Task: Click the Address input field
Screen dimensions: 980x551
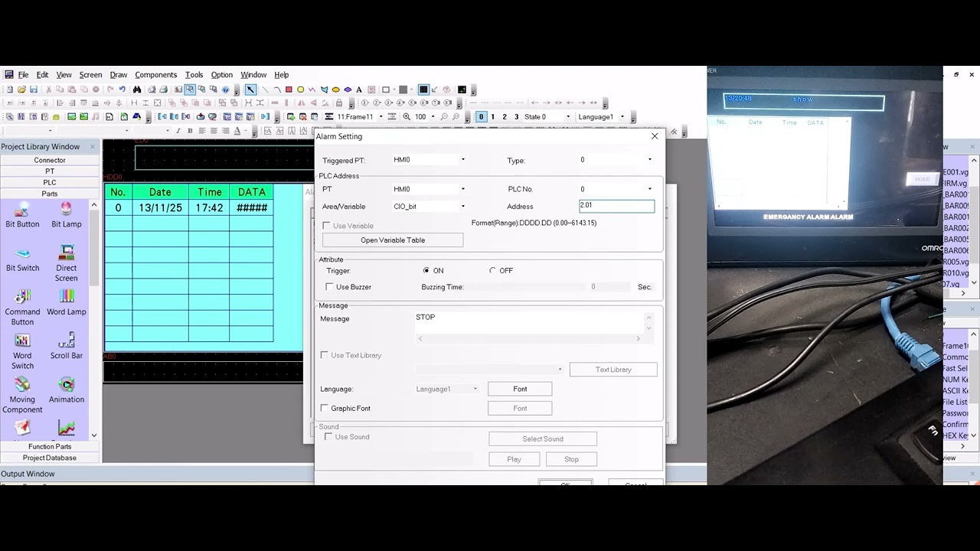Action: pos(616,206)
